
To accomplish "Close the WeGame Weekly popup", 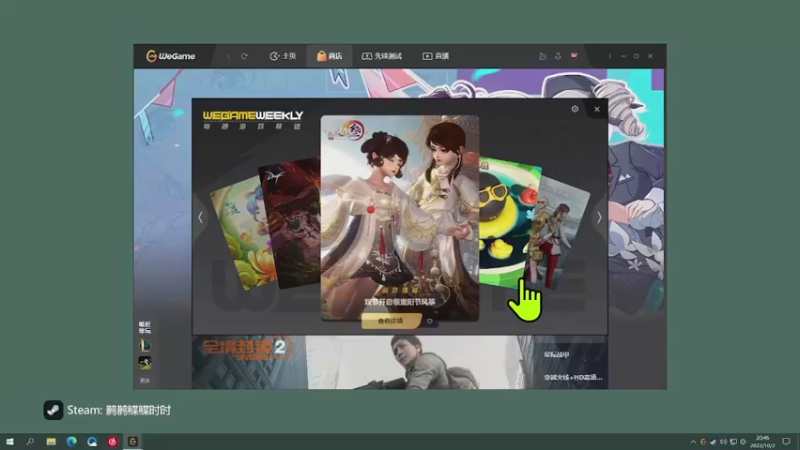I will point(597,109).
